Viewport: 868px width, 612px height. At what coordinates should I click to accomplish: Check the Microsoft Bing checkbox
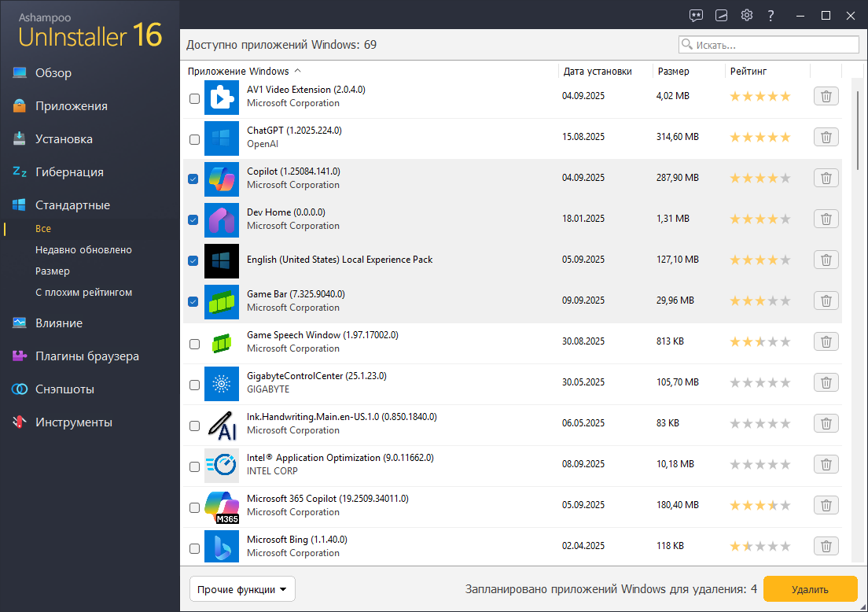point(194,548)
